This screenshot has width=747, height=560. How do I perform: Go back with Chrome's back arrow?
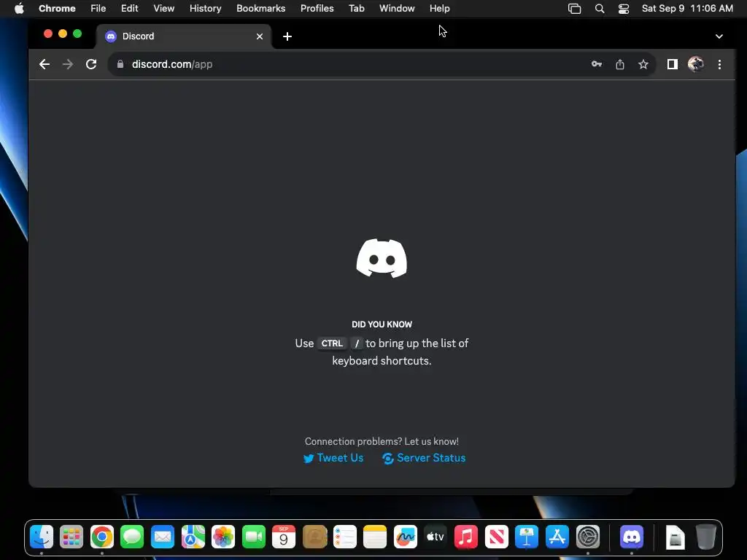44,64
